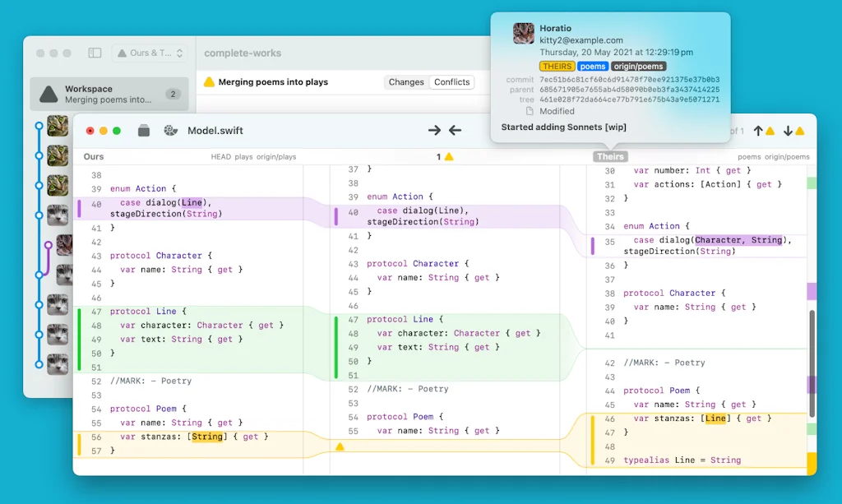Image resolution: width=842 pixels, height=504 pixels.
Task: Toggle the purple conflict marker on line 40
Action: click(x=80, y=208)
